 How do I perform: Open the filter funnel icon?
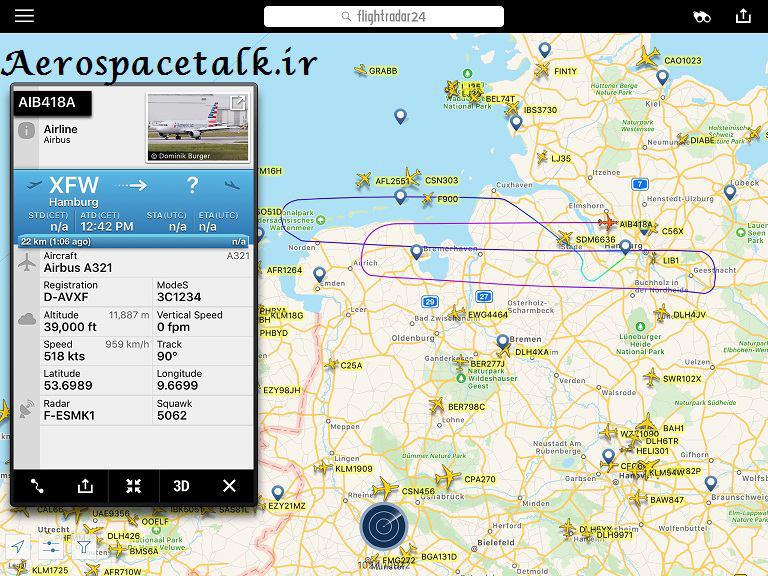[x=84, y=547]
